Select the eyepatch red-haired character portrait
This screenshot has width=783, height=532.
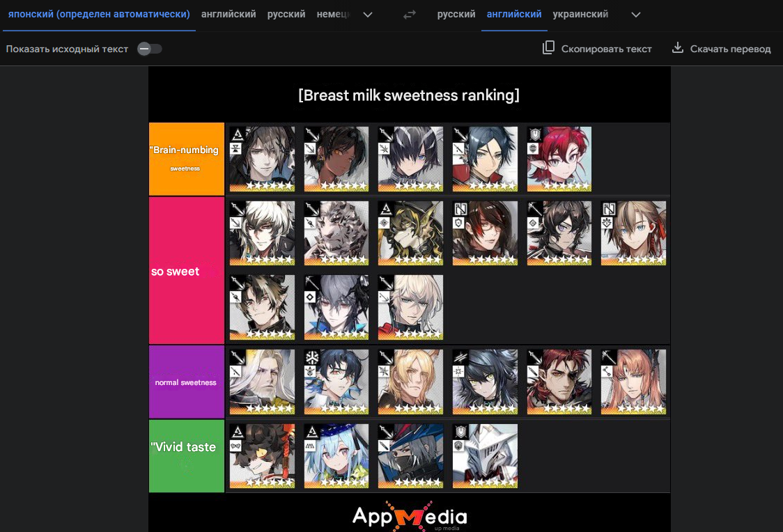pyautogui.click(x=559, y=382)
